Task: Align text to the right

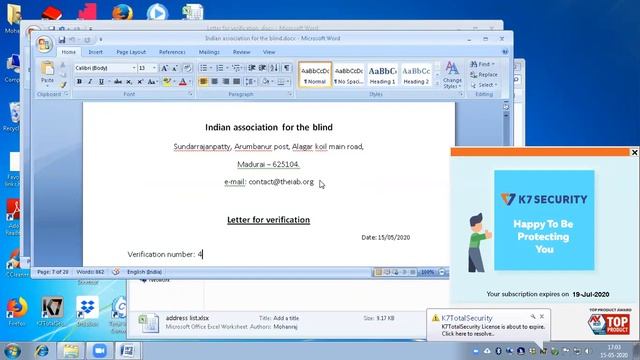Action: point(225,82)
